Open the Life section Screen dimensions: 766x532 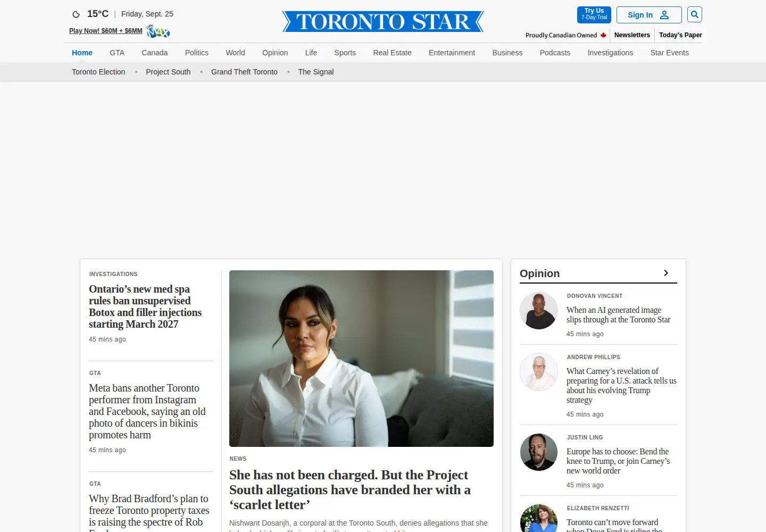[x=311, y=53]
